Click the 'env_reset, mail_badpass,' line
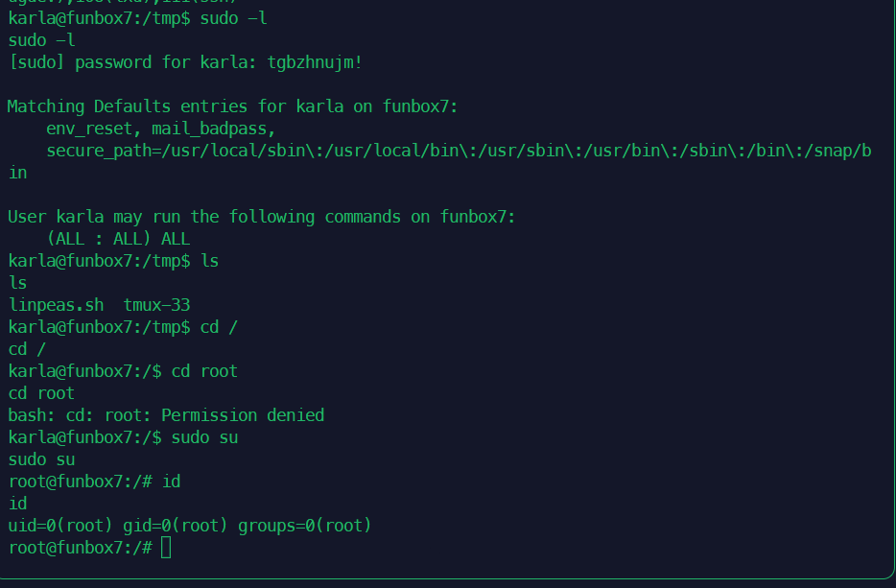The height and width of the screenshot is (588, 896). (161, 129)
